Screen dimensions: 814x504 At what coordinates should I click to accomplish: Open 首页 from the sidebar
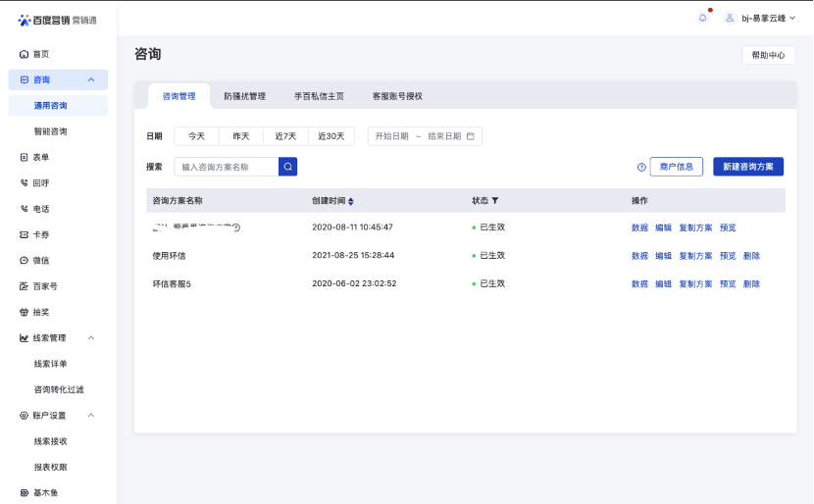point(40,54)
